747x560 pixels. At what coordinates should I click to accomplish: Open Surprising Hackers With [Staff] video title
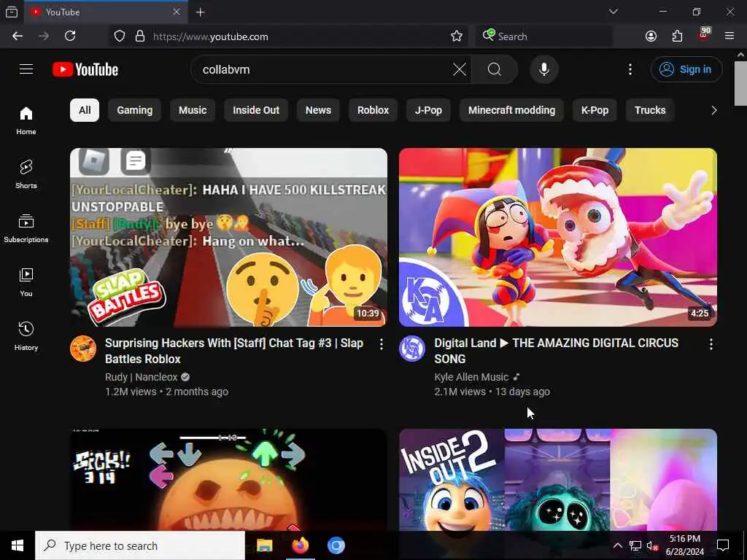(x=234, y=351)
